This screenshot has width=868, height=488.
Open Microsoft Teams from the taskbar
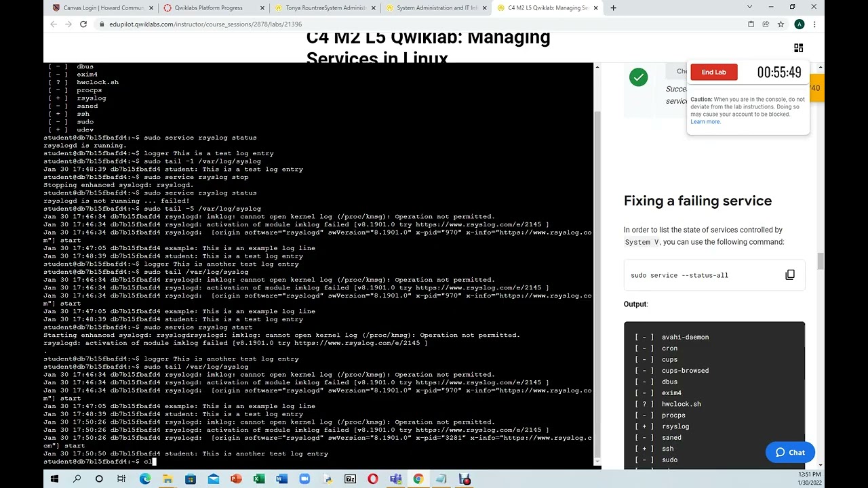(x=396, y=479)
